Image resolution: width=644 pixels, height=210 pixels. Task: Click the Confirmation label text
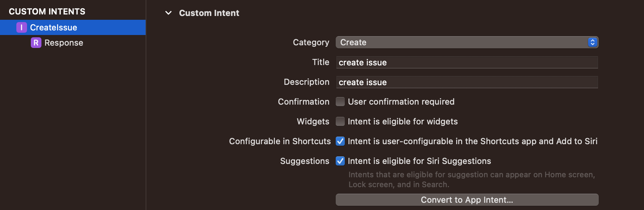(x=303, y=102)
